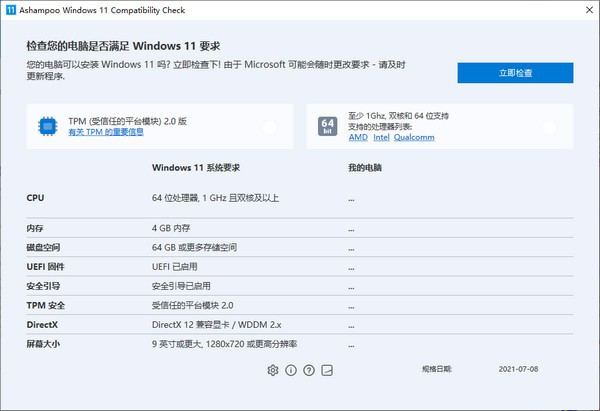Select the CPU row label

click(35, 198)
